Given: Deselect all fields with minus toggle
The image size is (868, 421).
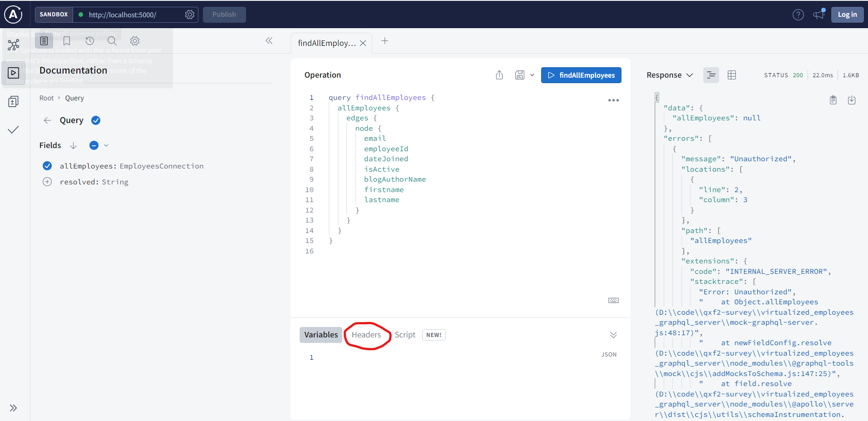Looking at the screenshot, I should [94, 145].
